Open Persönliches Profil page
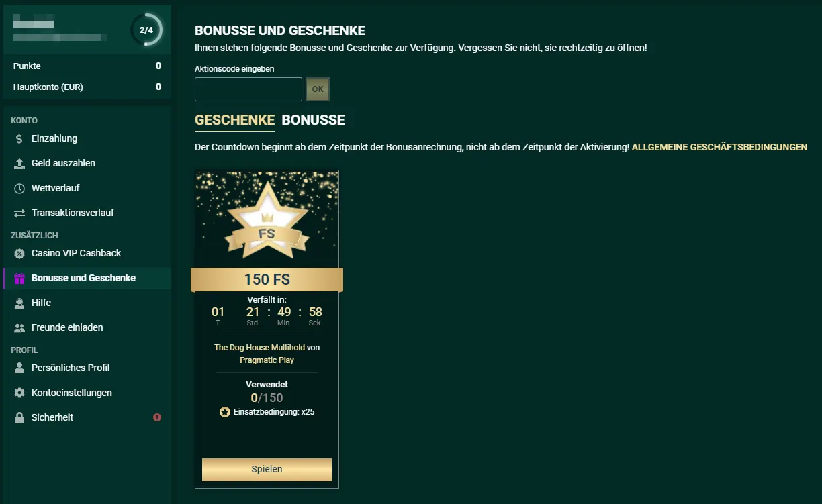The width and height of the screenshot is (822, 504). coord(87,368)
